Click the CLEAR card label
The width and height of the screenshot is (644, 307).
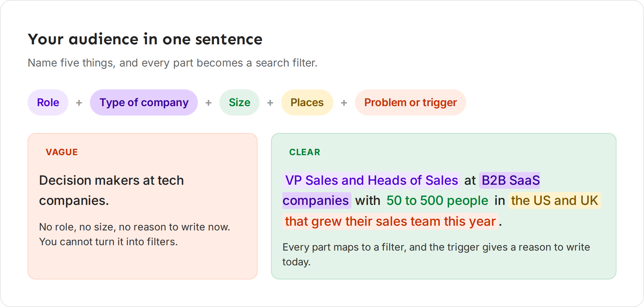[305, 152]
